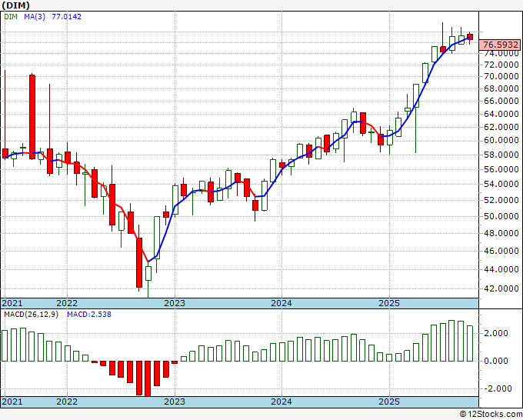523x420 pixels.
Task: Click the 42.0000 price axis label
Action: (501, 288)
